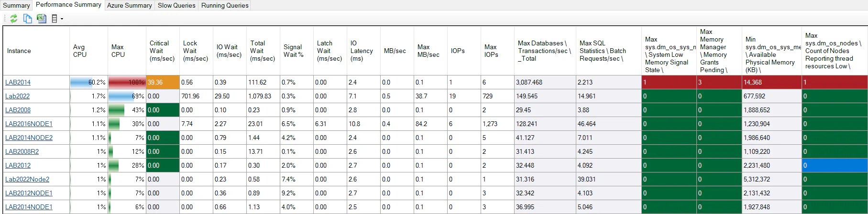Click the Signal Wait % column header

click(297, 51)
